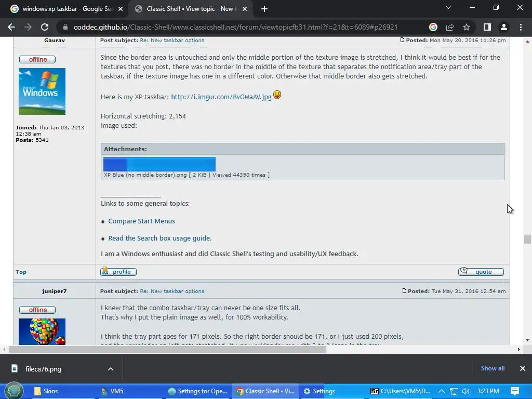Show hidden tray icons chevron
532x399 pixels.
coord(442,391)
